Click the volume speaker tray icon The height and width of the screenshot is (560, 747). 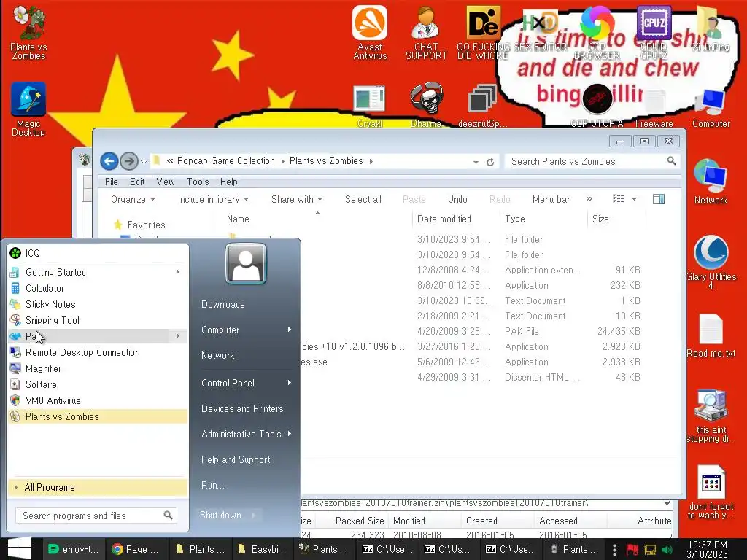coord(667,550)
